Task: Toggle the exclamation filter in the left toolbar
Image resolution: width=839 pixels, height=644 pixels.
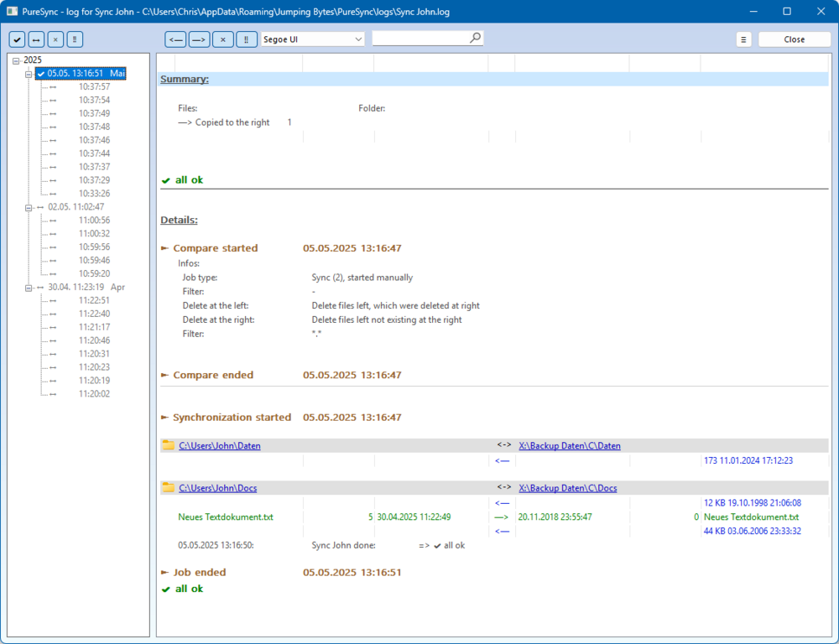Action: [x=75, y=39]
